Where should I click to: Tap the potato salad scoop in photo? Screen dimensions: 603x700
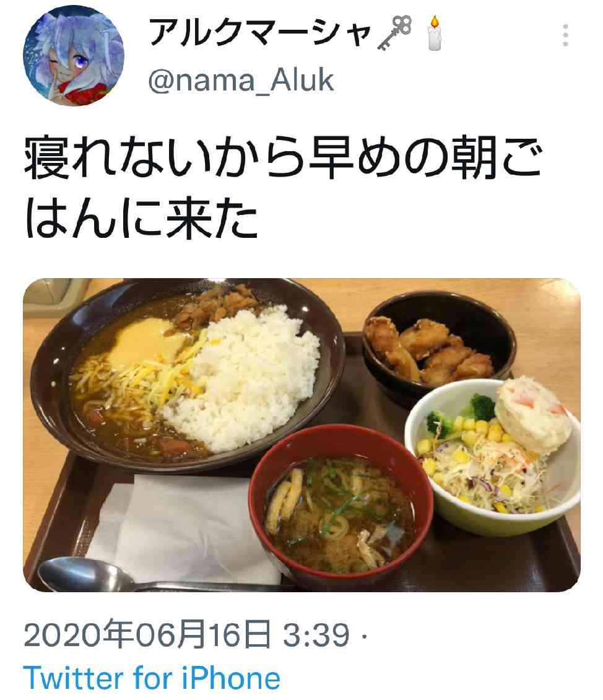534,414
